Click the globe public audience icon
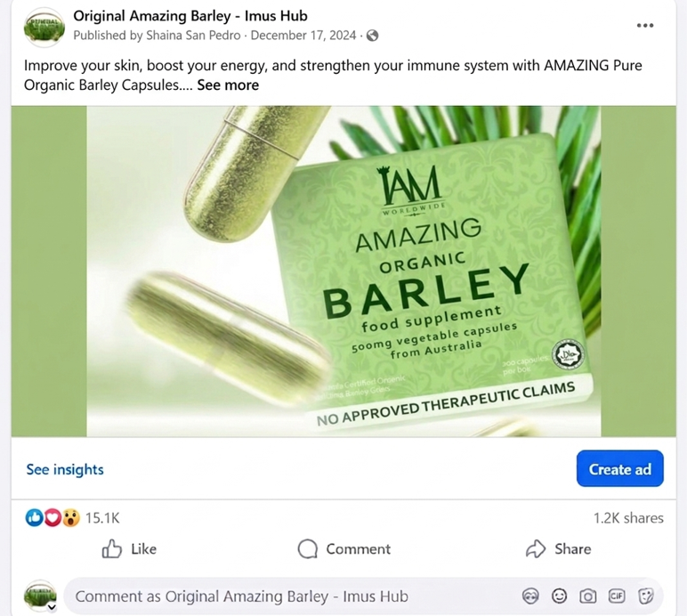Image resolution: width=687 pixels, height=616 pixels. click(x=372, y=36)
